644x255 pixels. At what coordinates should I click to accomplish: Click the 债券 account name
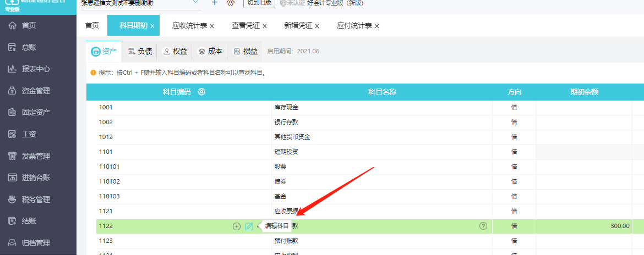click(280, 181)
